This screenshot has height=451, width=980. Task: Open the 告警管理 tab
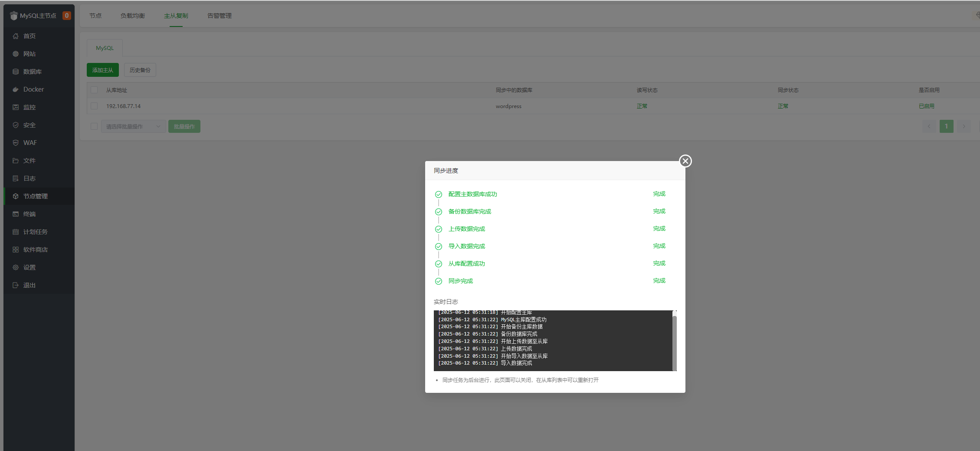tap(220, 16)
